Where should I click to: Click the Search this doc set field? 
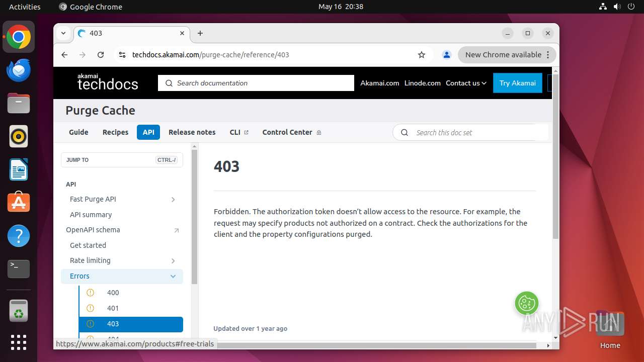click(470, 133)
